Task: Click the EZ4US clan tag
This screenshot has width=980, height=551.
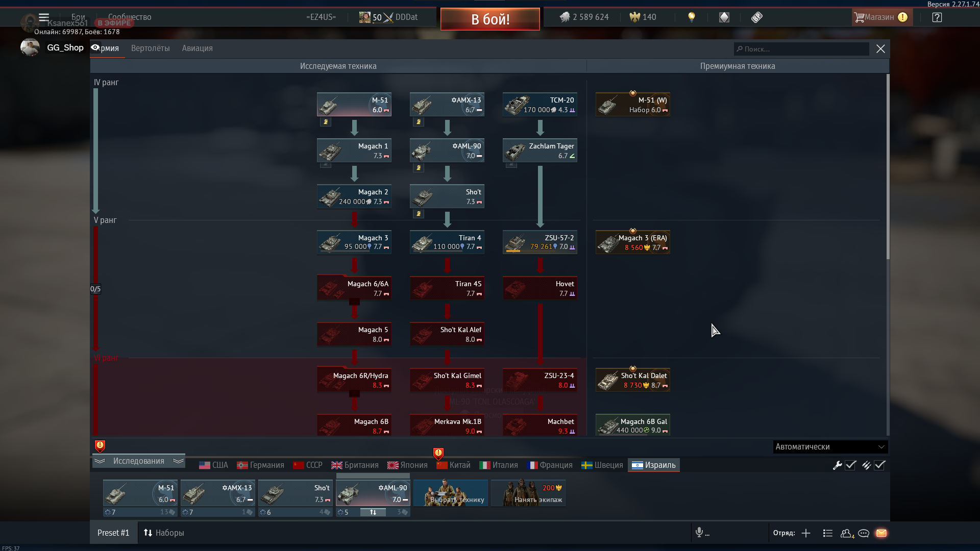Action: coord(321,17)
